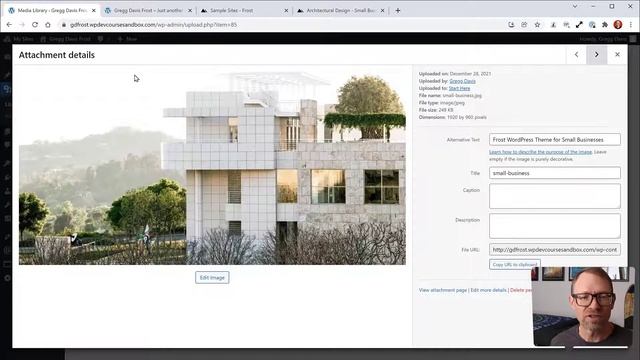640x360 pixels.
Task: Focus the Description text area
Action: (x=555, y=226)
